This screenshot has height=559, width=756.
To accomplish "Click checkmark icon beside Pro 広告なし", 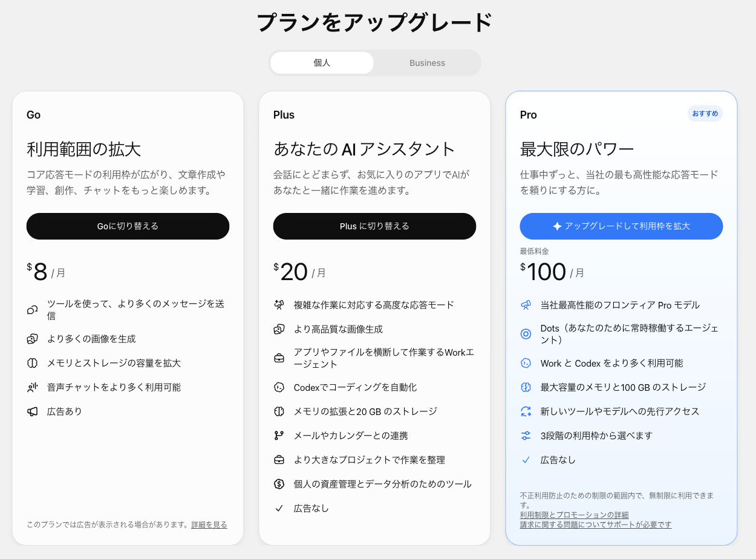I will pos(526,460).
